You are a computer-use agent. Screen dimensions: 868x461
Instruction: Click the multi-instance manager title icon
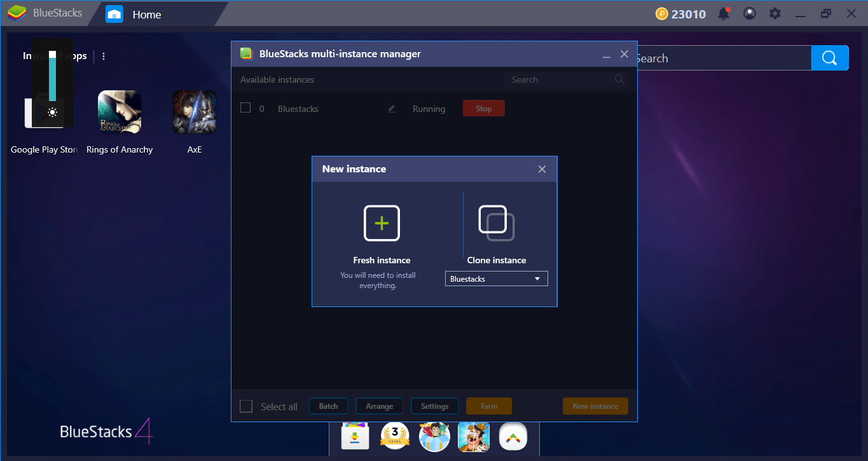pyautogui.click(x=246, y=54)
